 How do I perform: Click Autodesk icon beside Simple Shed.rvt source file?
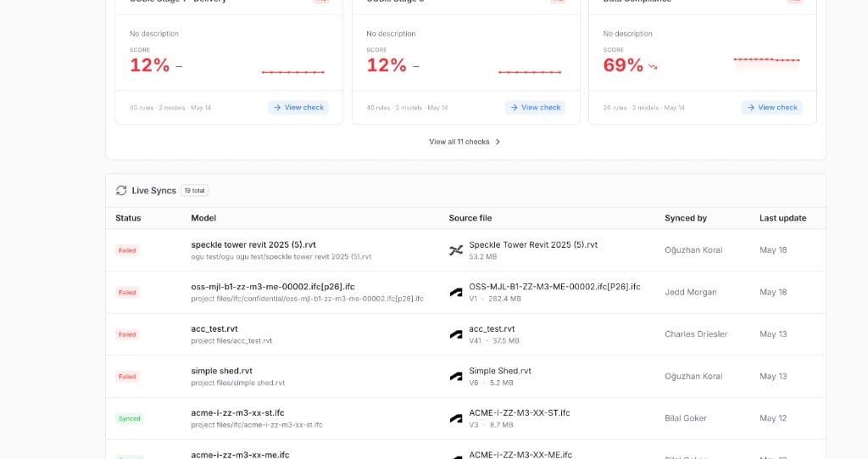pos(456,377)
